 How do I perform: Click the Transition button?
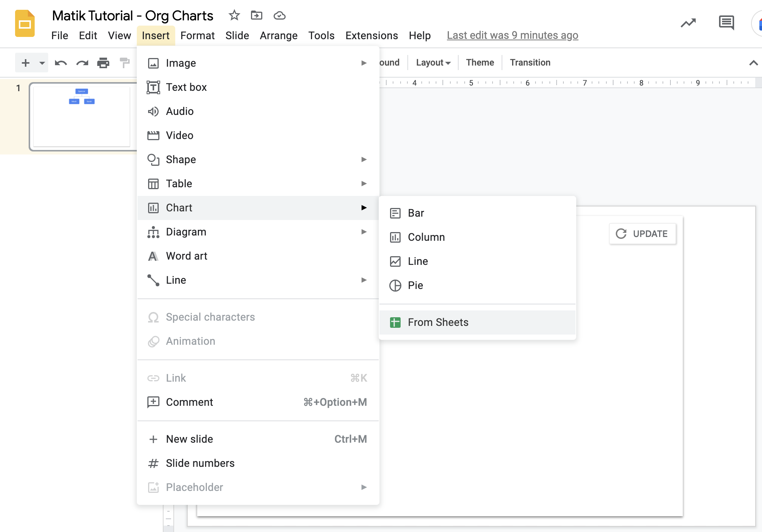point(530,63)
